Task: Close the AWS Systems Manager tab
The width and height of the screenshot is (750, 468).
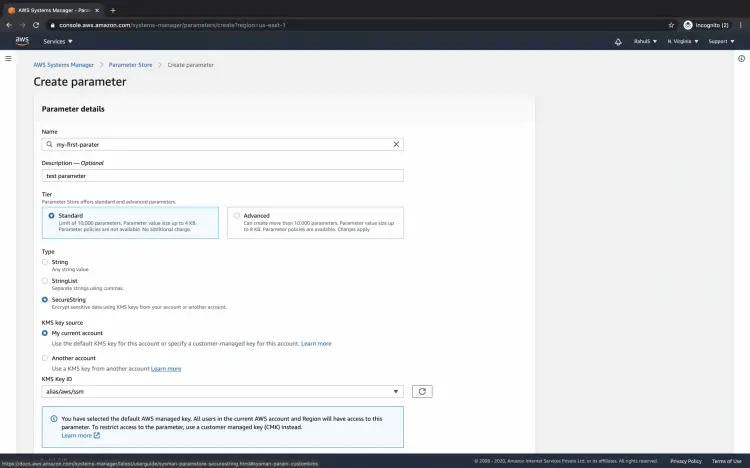Action: click(x=97, y=10)
